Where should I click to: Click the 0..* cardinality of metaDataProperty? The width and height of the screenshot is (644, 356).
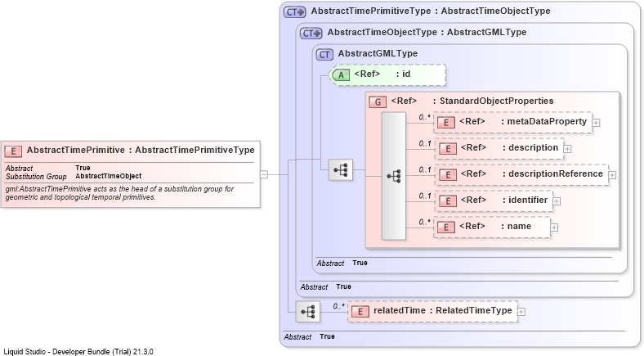425,118
